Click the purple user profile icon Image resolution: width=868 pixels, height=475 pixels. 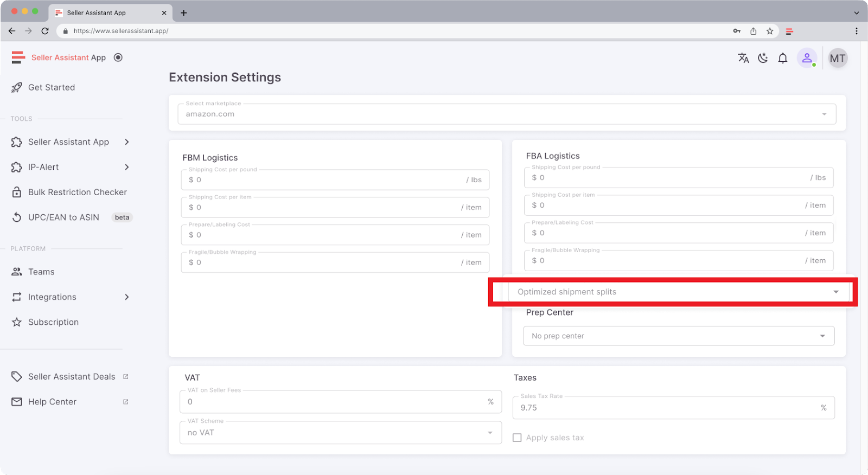point(807,58)
